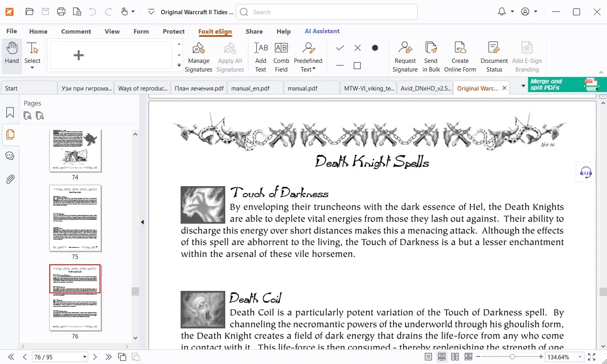Insert a filled dot symbol
This screenshot has width=607, height=364.
tap(375, 48)
